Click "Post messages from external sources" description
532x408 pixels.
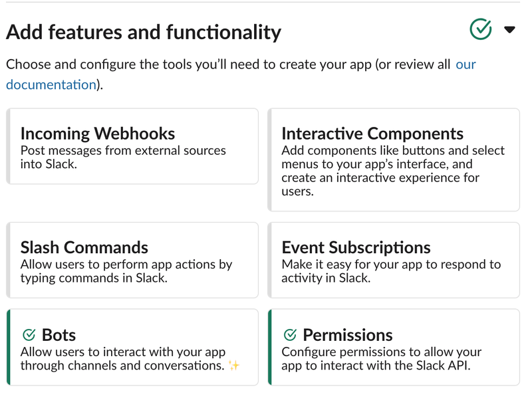click(123, 151)
